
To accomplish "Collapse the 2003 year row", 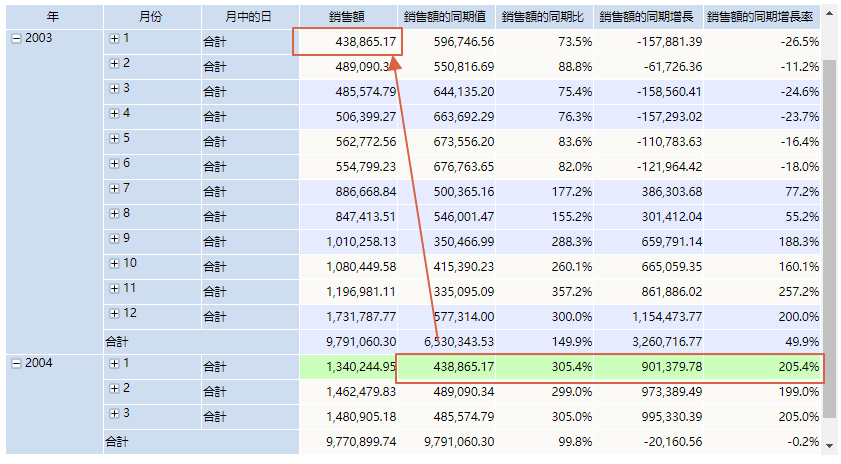I will coord(15,38).
